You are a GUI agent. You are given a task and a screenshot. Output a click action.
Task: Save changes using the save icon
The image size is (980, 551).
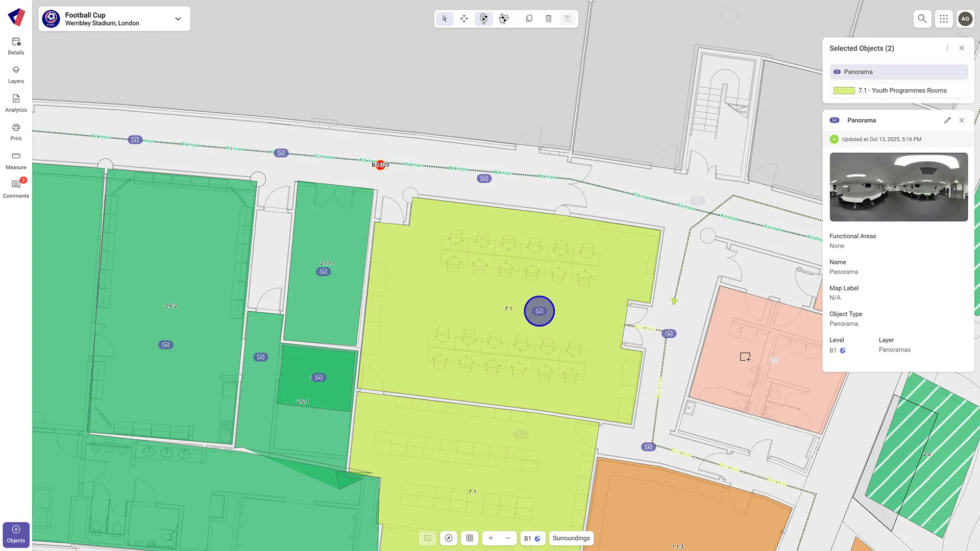click(x=568, y=18)
